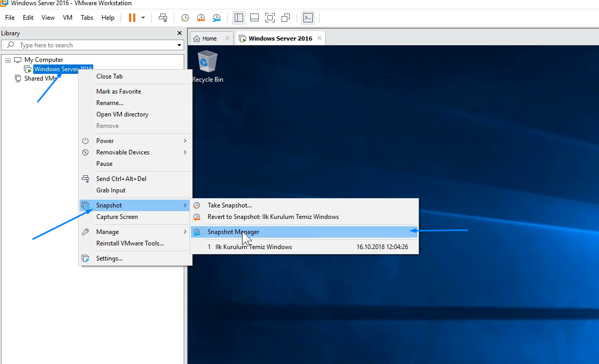Choose Rename... in the context menu
The image size is (599, 364).
pyautogui.click(x=135, y=103)
